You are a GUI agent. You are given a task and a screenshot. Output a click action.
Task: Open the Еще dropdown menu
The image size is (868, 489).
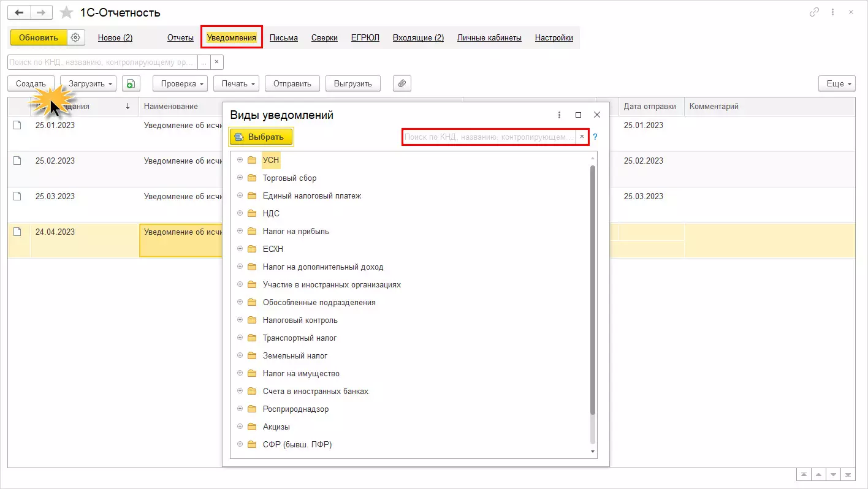(x=837, y=83)
